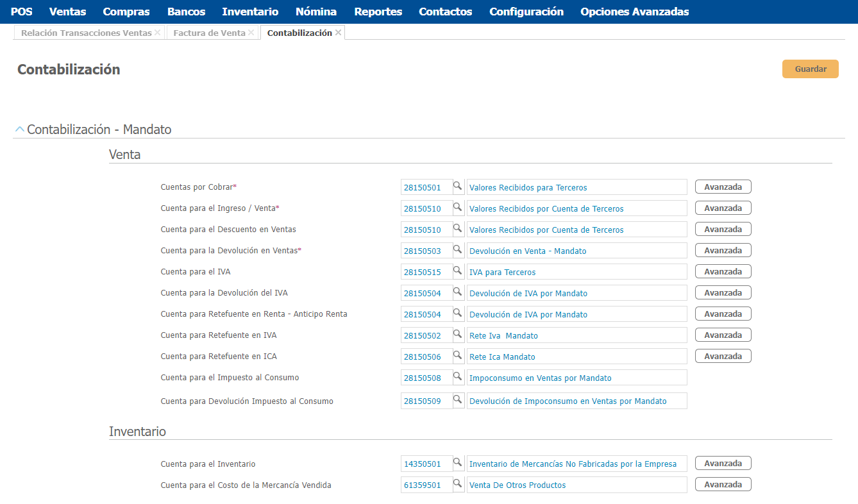Close the Factura de Venta tab
The height and width of the screenshot is (504, 858).
coord(251,33)
